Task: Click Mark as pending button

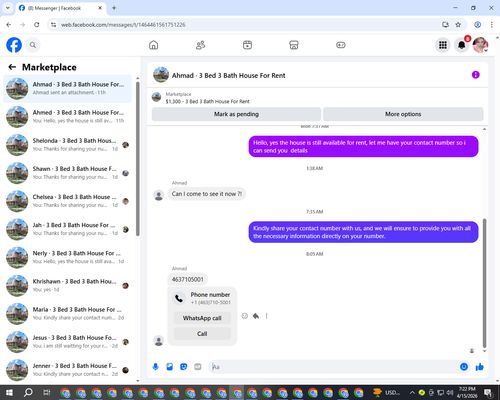Action: pyautogui.click(x=236, y=114)
